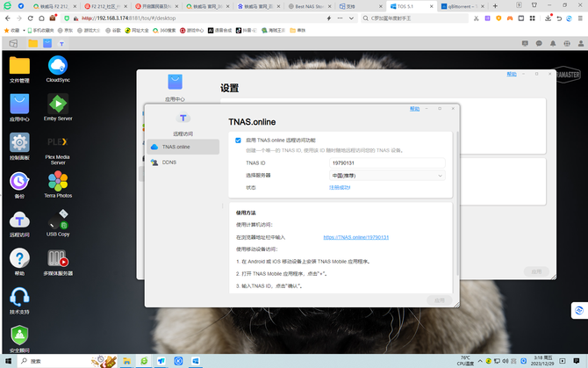Open TOS chat message bubble icon
This screenshot has width=588, height=368.
point(539,44)
